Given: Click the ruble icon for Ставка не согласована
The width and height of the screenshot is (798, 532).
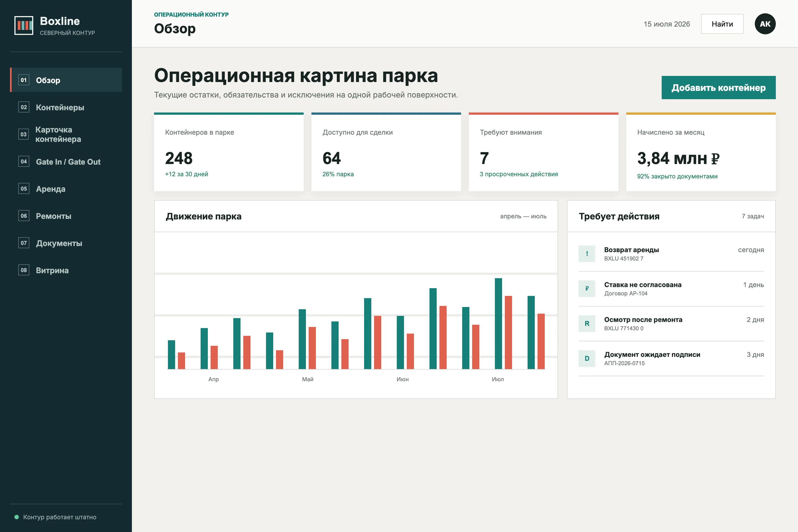Looking at the screenshot, I should 587,289.
